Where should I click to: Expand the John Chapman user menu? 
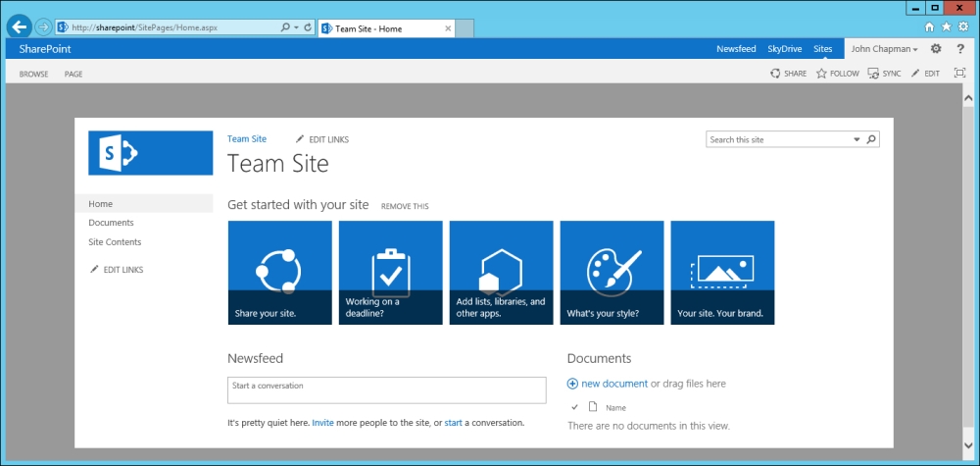click(884, 49)
